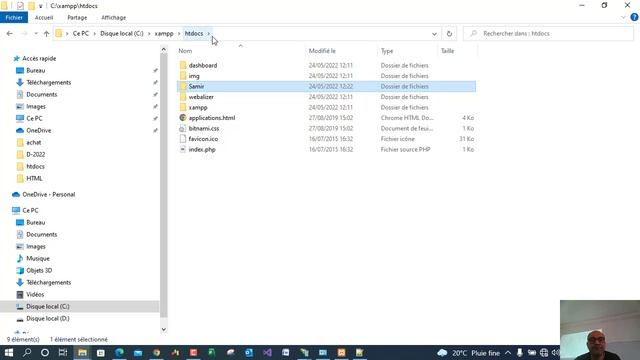Go up one folder level
The width and height of the screenshot is (640, 360).
tap(47, 33)
